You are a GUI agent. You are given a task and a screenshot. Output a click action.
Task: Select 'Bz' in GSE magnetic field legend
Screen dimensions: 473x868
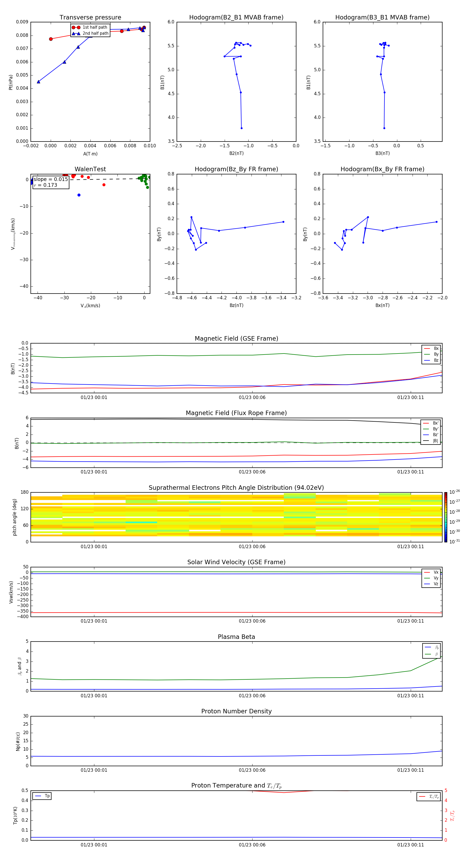(x=431, y=360)
